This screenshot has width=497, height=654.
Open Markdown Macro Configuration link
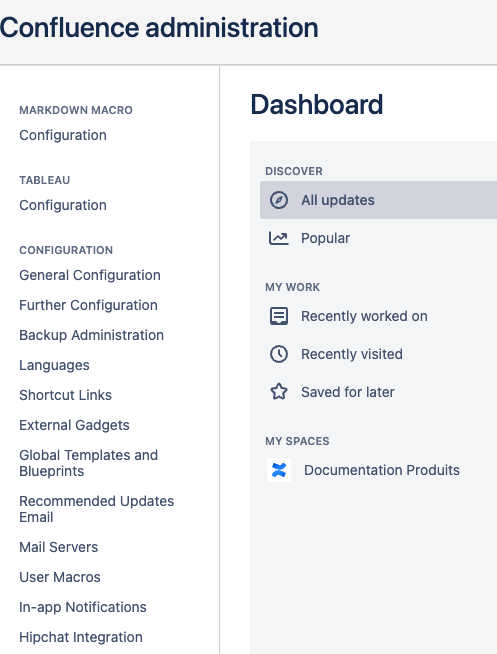tap(63, 135)
